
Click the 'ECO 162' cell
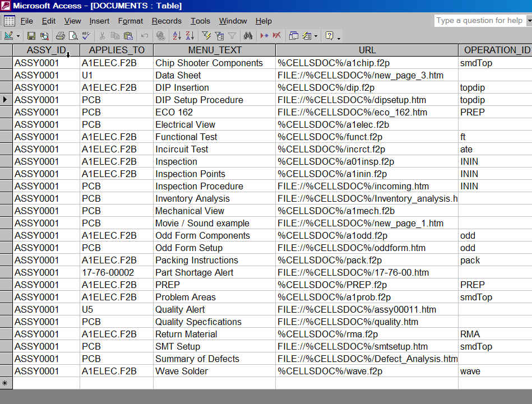(215, 112)
